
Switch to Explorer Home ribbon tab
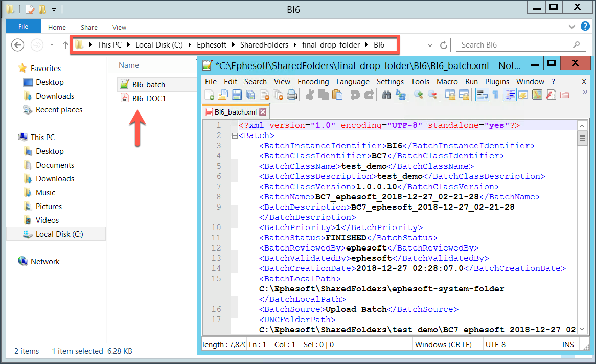(x=57, y=28)
